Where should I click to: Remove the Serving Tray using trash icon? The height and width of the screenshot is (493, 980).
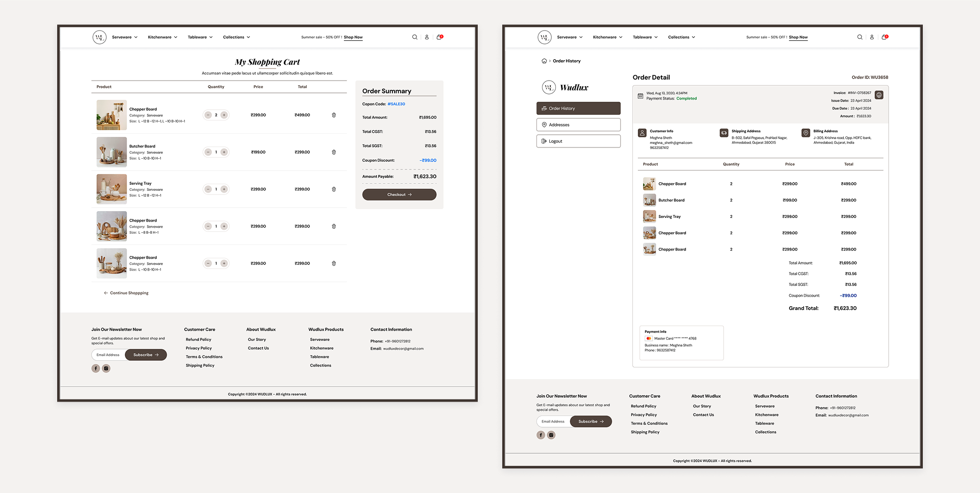[334, 189]
